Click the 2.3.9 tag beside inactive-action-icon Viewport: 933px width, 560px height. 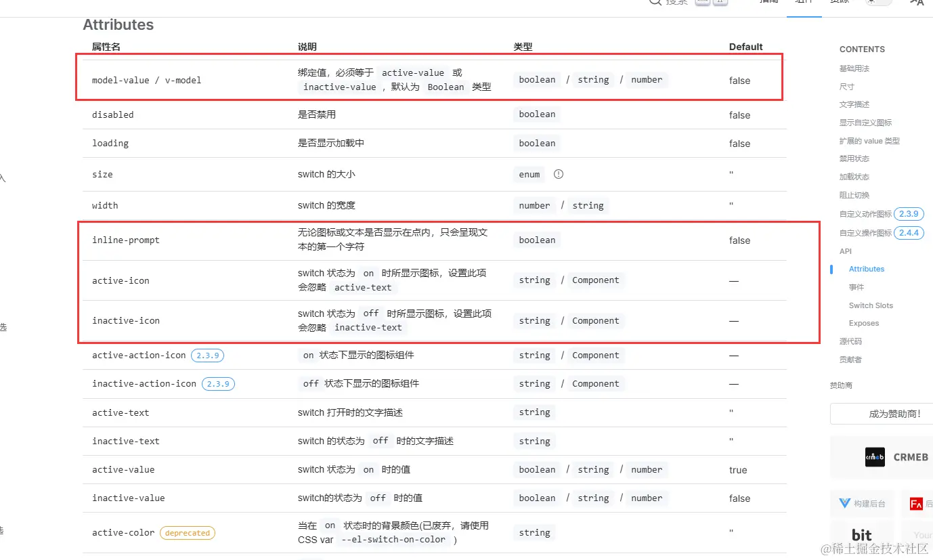tap(218, 383)
